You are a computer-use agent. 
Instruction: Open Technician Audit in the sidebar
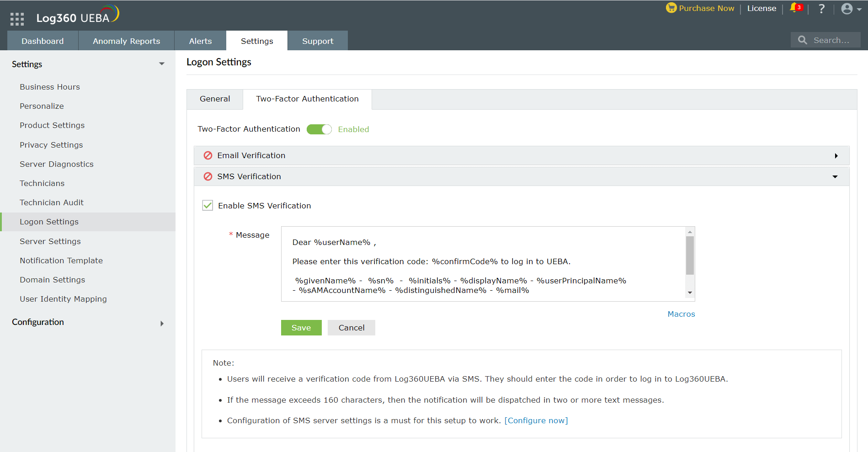(52, 202)
